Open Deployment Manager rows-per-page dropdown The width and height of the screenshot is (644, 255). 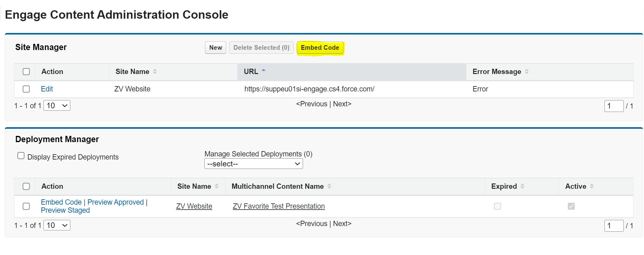57,225
